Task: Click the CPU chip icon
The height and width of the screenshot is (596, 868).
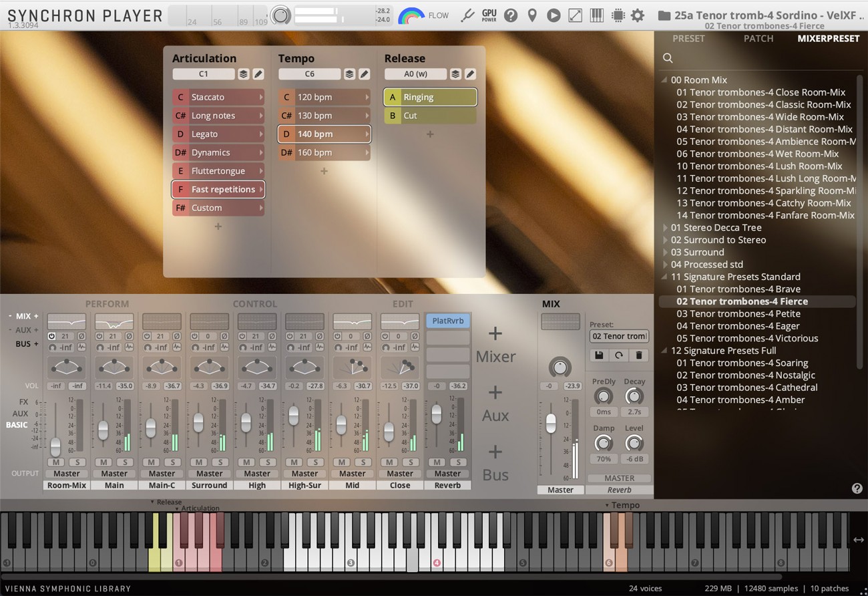Action: (x=618, y=15)
